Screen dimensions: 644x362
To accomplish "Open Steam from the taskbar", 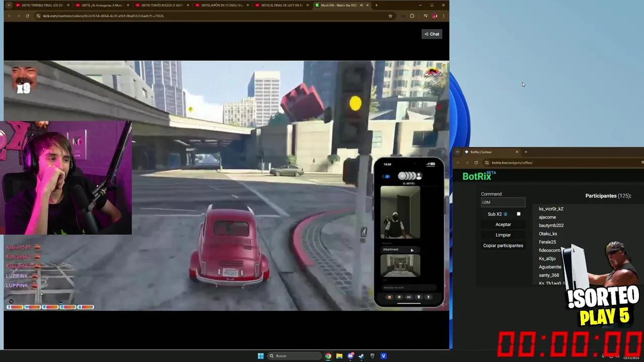I will (361, 356).
